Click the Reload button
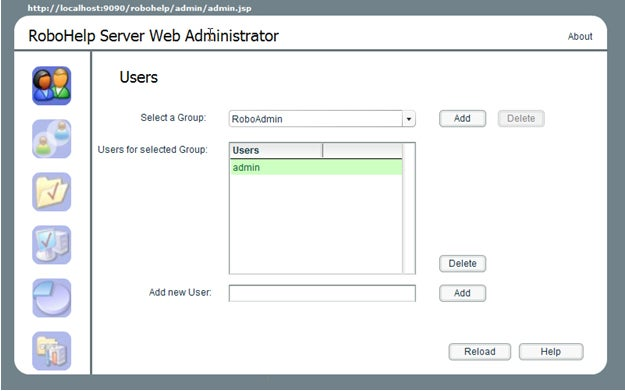 480,352
